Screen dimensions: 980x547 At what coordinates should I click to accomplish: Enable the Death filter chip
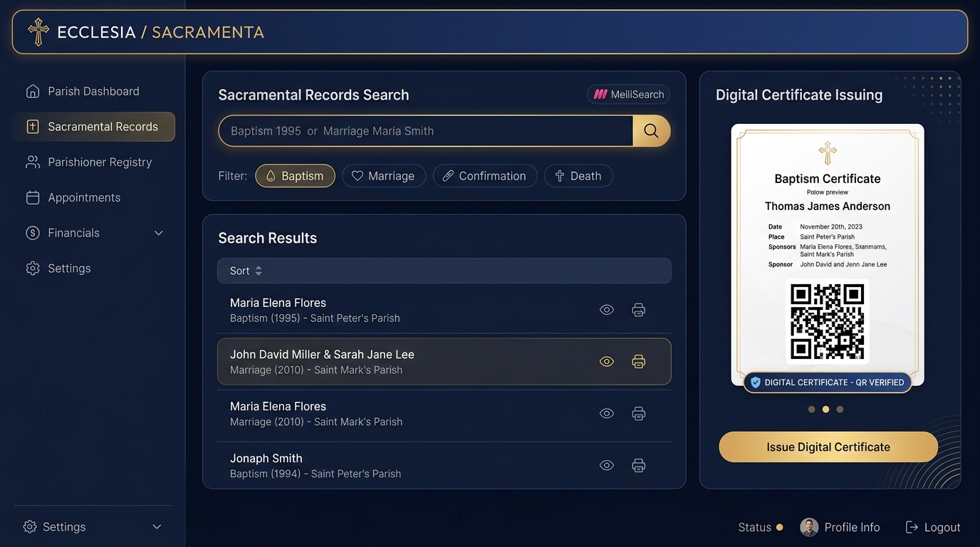click(578, 176)
